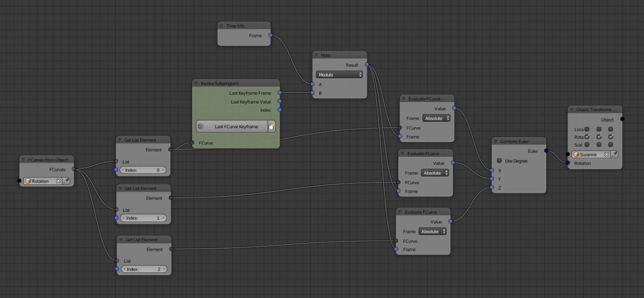Open Absolute dropdown beside 'Frame:' label

435,173
